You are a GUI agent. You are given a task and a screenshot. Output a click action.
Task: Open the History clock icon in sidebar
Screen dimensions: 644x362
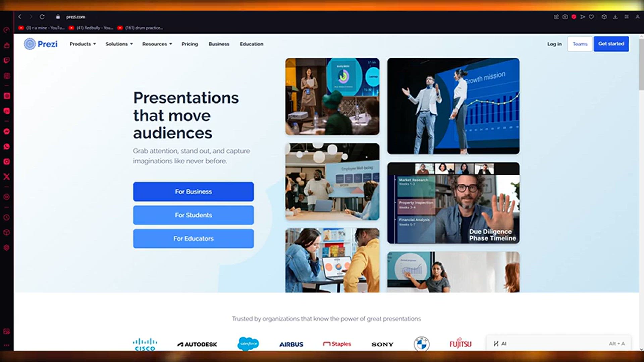[x=6, y=218]
